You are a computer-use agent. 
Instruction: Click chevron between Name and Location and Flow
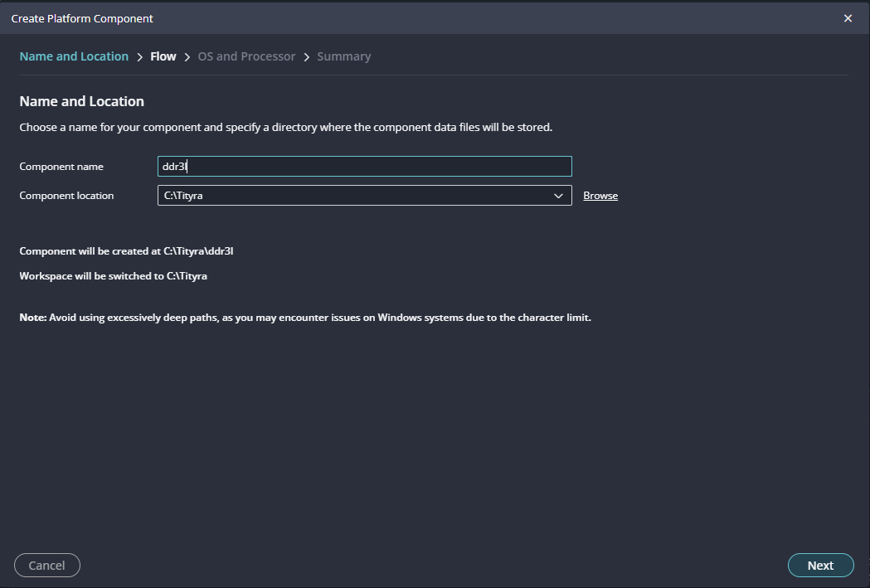coord(139,57)
